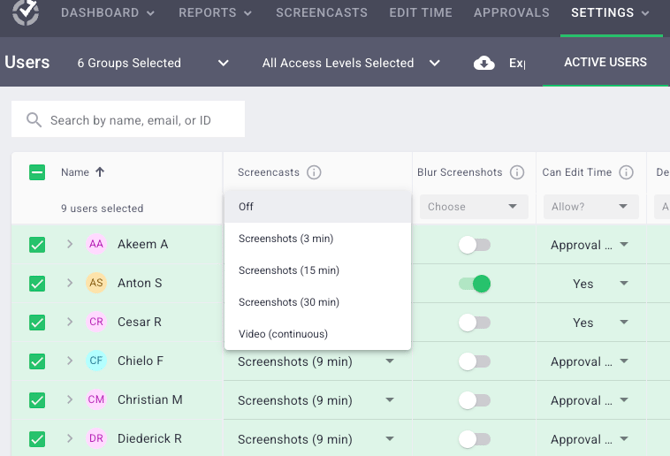Click Chielo F's CF avatar
The width and height of the screenshot is (670, 456).
[96, 361]
